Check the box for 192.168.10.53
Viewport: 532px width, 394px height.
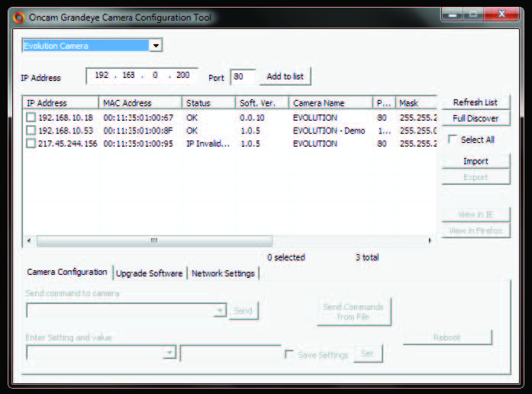[x=31, y=131]
